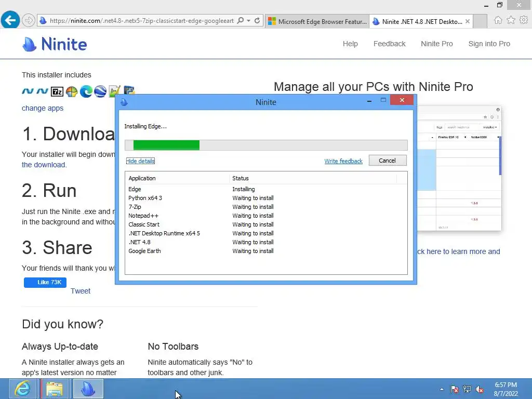Open the Feedback menu link
Viewport: 532px width, 399px height.
(x=389, y=44)
